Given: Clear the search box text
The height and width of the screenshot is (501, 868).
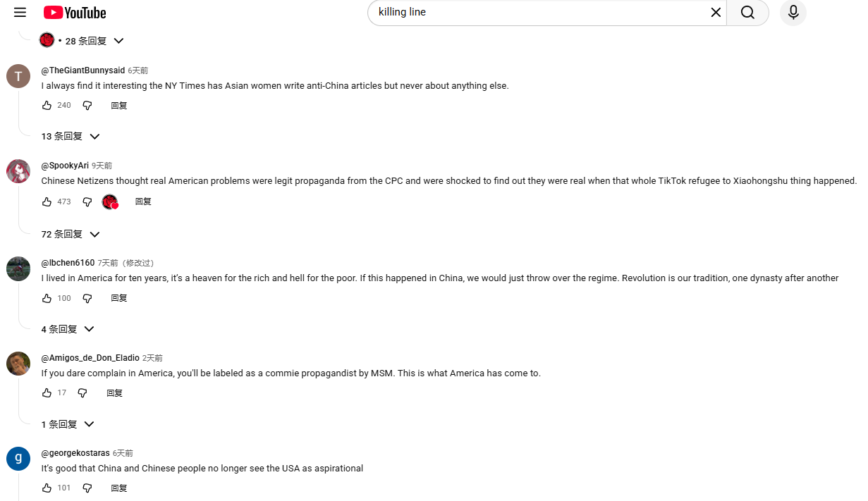Looking at the screenshot, I should pyautogui.click(x=716, y=12).
